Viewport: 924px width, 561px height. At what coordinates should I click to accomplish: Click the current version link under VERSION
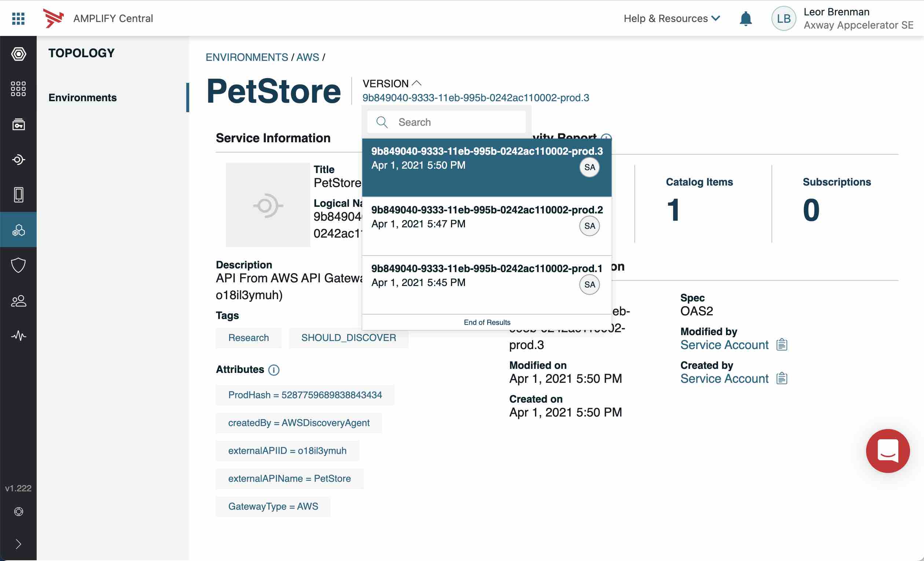[x=476, y=98]
